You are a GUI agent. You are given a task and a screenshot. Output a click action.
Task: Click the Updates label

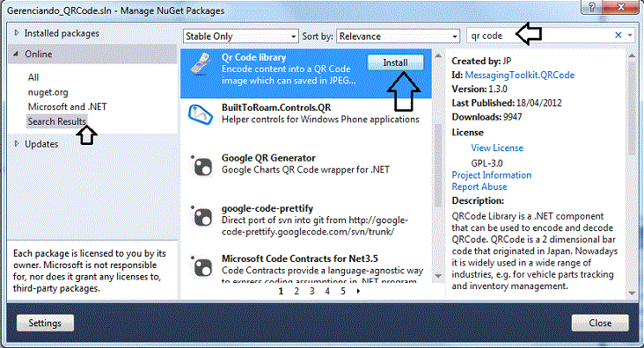(41, 144)
